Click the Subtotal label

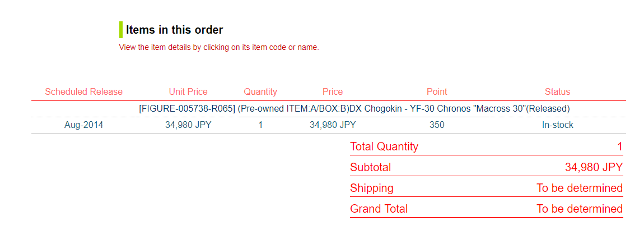tap(371, 167)
